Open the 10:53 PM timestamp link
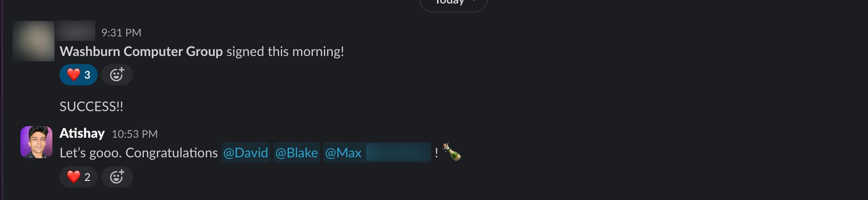 pos(134,134)
